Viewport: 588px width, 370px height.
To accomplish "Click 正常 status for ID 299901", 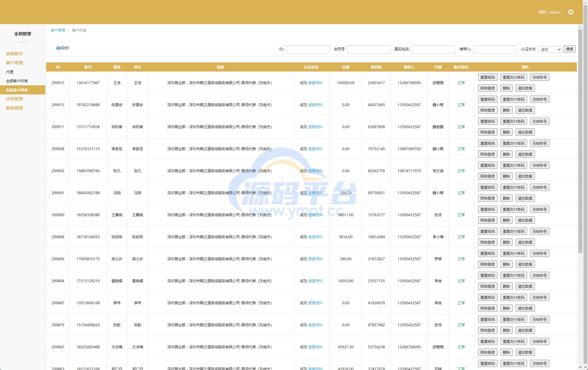I will 461,193.
